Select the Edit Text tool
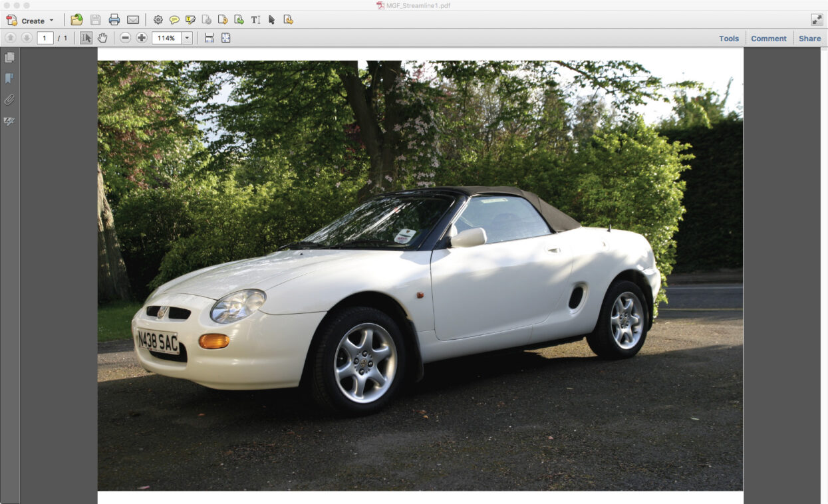828x504 pixels. tap(255, 20)
